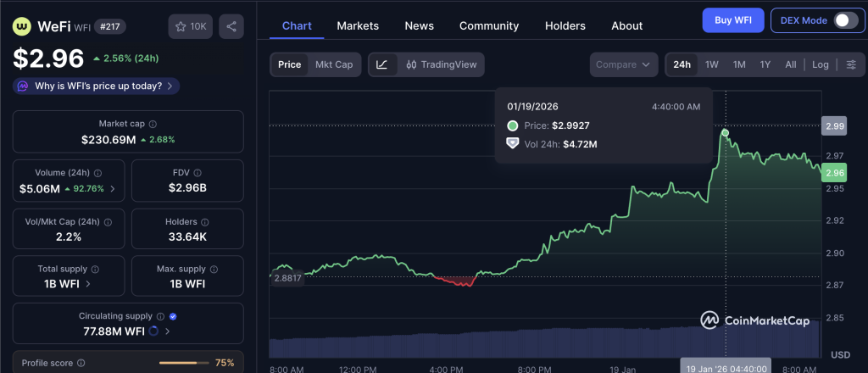Switch to the Markets tab
Screen dimensions: 868x373
pyautogui.click(x=358, y=25)
